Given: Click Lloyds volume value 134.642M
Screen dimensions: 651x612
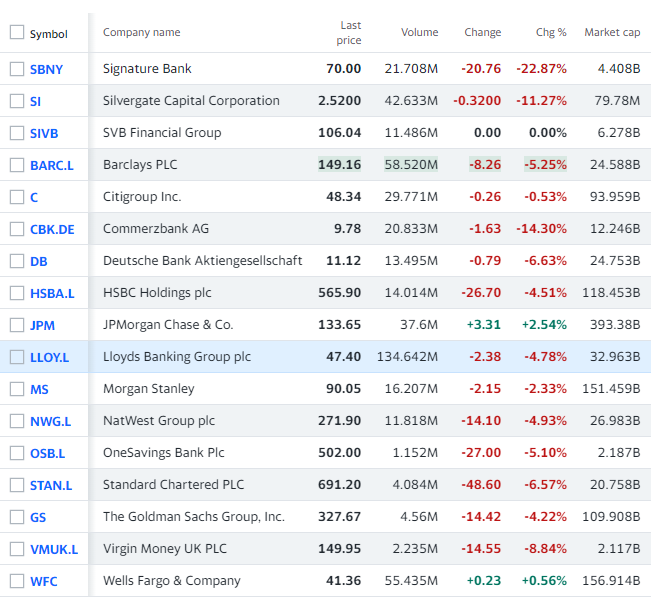Looking at the screenshot, I should coord(407,357).
